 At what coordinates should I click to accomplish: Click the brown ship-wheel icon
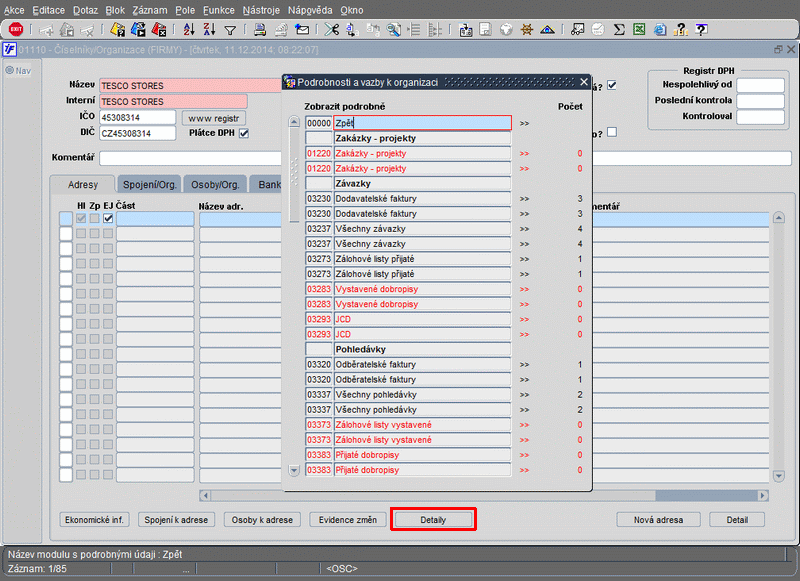pyautogui.click(x=527, y=30)
